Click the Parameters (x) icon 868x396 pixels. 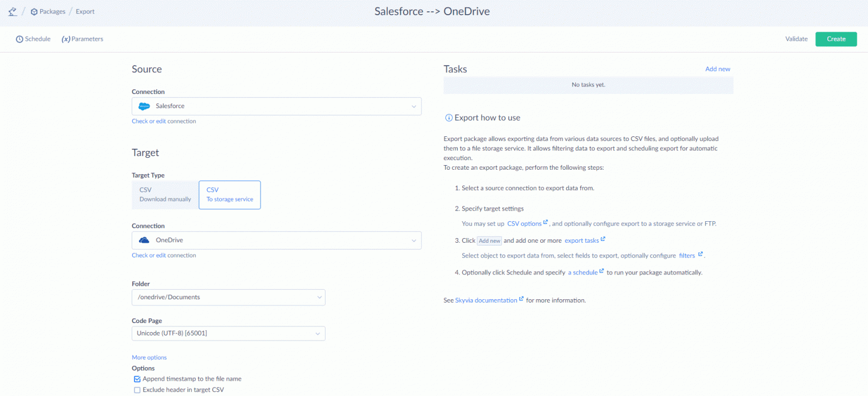(x=66, y=40)
